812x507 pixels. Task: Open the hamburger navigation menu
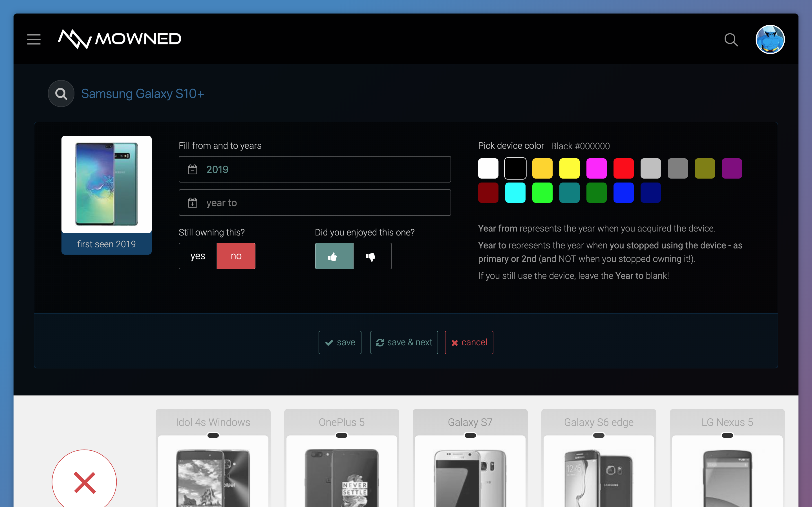34,39
